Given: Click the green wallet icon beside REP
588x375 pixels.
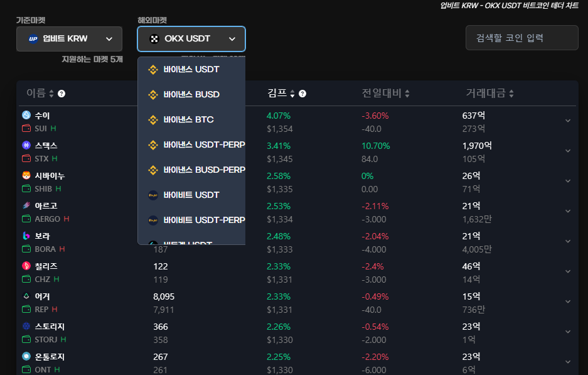Looking at the screenshot, I should tap(26, 309).
